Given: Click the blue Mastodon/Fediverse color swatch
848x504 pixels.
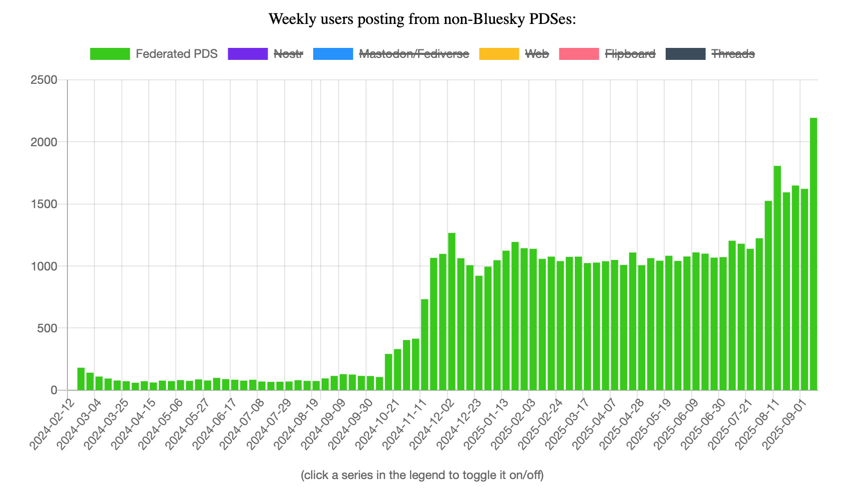Looking at the screenshot, I should 333,54.
